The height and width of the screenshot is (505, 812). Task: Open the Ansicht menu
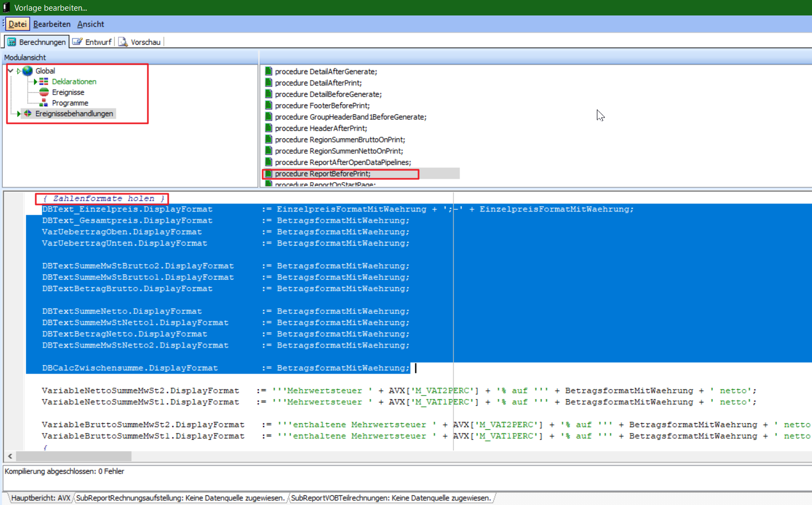[91, 24]
